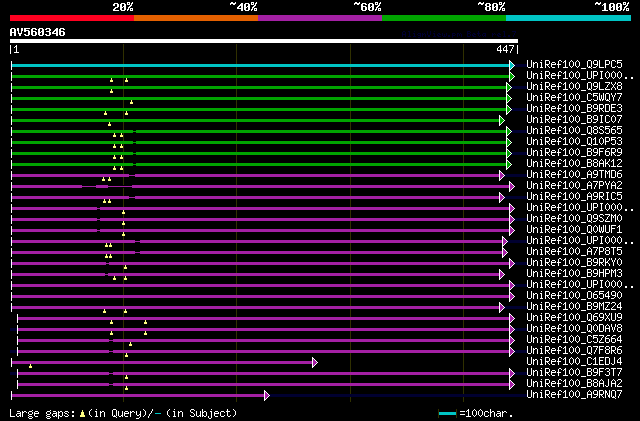Viewport: 640px width, 421px height.
Task: Click the green ~80% identity legend segment
Action: click(x=444, y=18)
